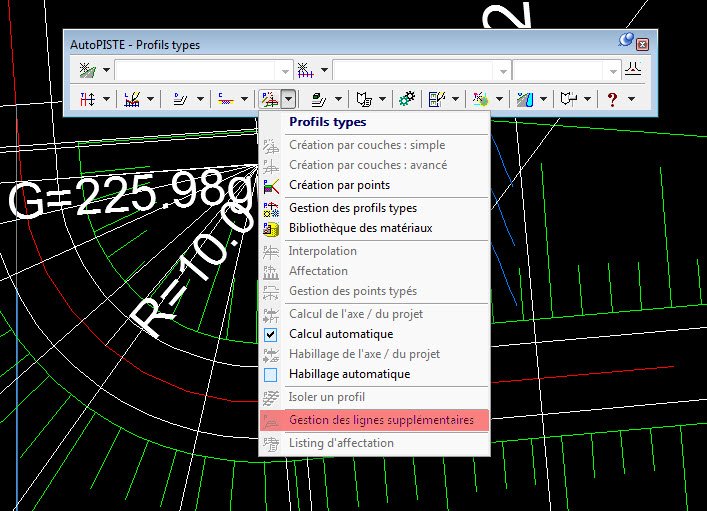Click the colorful star cursor icon
The height and width of the screenshot is (511, 707).
coord(481,99)
